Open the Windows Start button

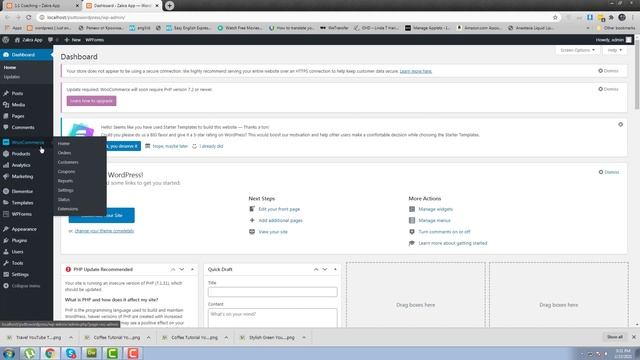click(9, 353)
